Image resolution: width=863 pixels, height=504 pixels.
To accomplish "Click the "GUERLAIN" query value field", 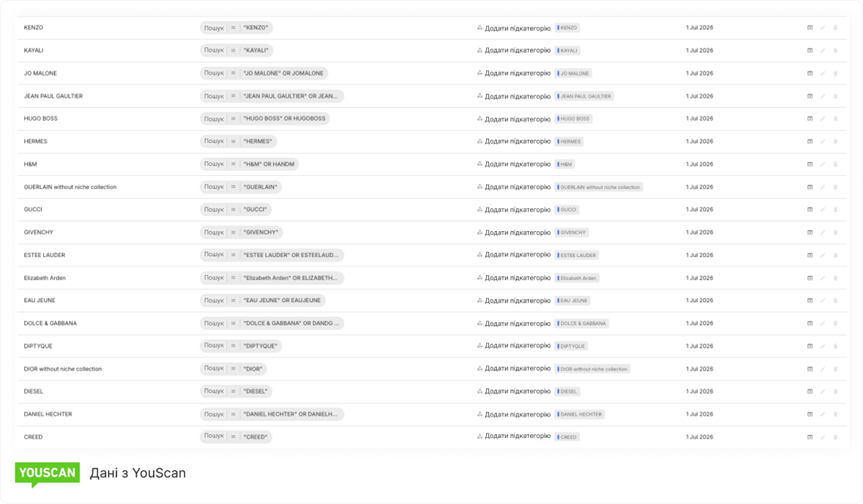I will 260,187.
